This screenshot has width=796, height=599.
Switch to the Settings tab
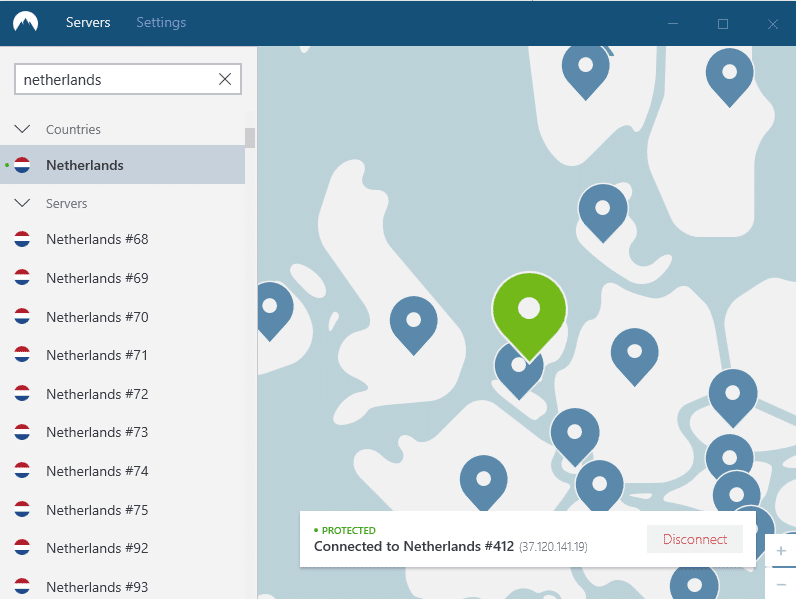pyautogui.click(x=161, y=22)
